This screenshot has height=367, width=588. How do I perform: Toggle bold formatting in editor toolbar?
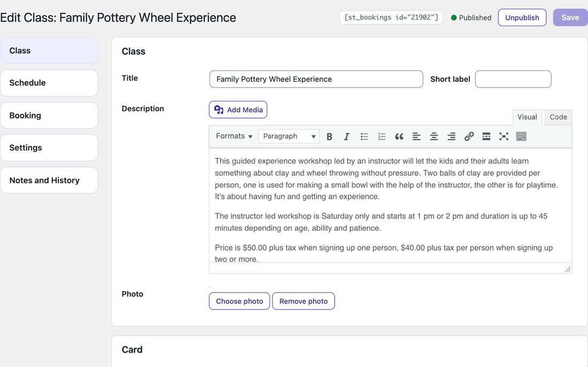[329, 136]
